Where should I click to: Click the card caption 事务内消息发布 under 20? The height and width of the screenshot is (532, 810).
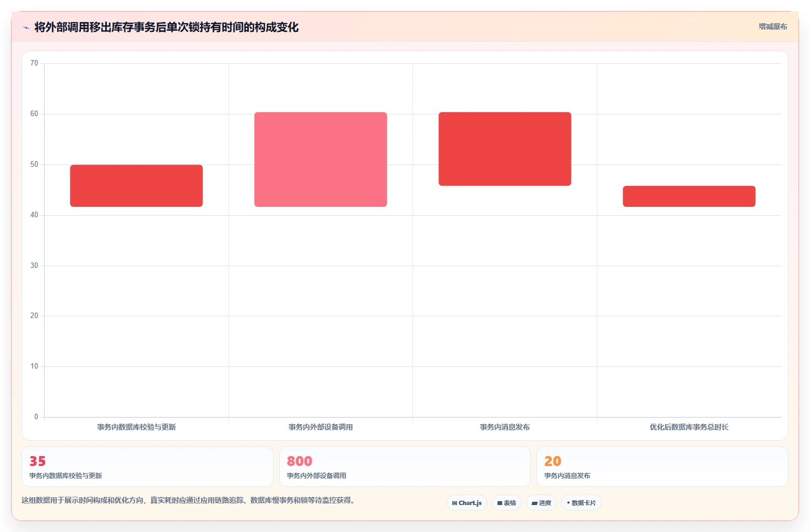[567, 476]
